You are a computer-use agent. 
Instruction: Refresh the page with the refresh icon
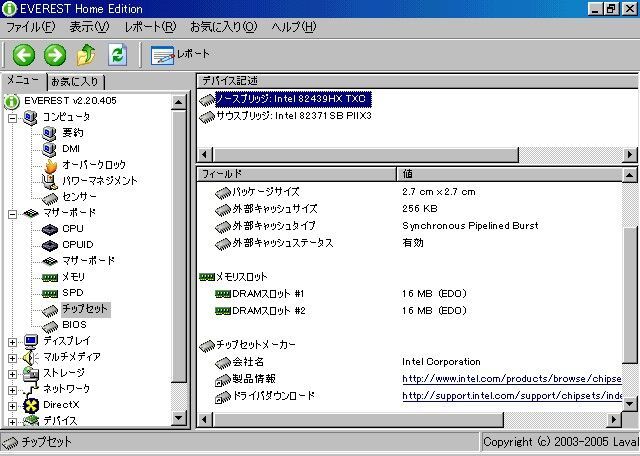(x=118, y=55)
